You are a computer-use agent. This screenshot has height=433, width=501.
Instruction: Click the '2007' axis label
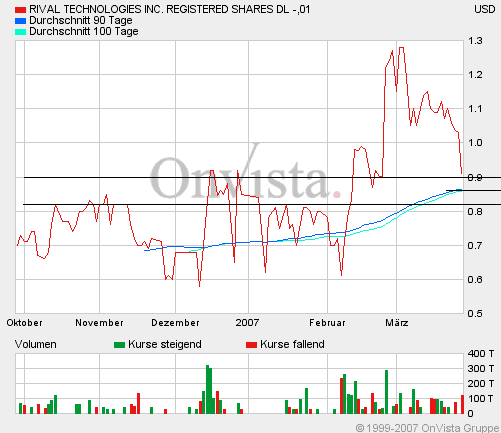tap(247, 323)
